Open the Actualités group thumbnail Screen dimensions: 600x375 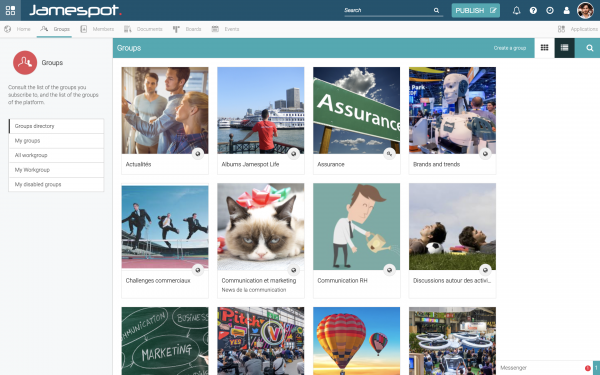pyautogui.click(x=165, y=111)
